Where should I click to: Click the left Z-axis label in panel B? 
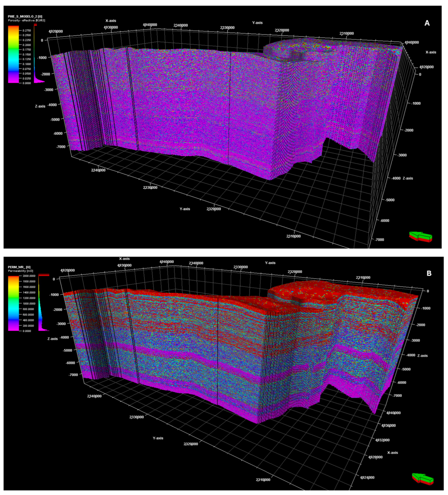pyautogui.click(x=52, y=339)
